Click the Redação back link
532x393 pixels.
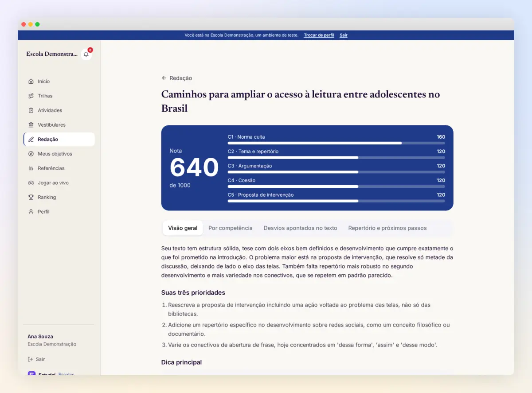click(177, 78)
